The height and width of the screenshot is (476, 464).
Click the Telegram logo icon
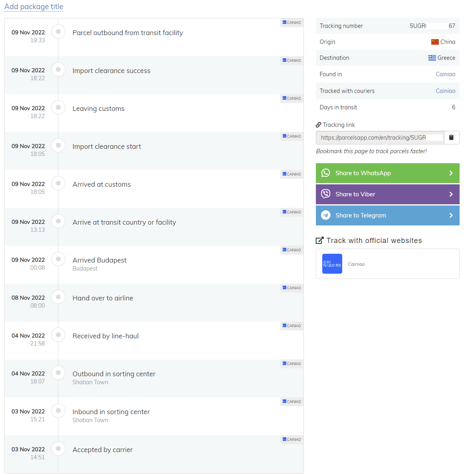326,215
